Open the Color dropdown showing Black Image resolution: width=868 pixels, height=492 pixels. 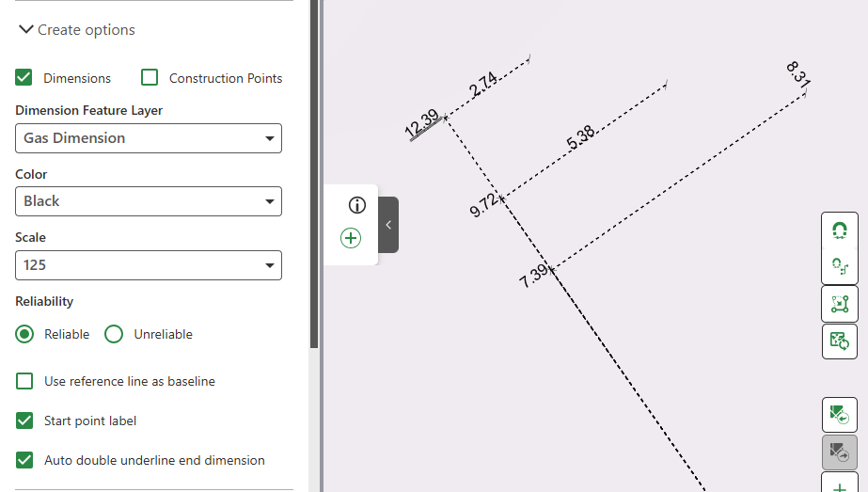(x=149, y=201)
